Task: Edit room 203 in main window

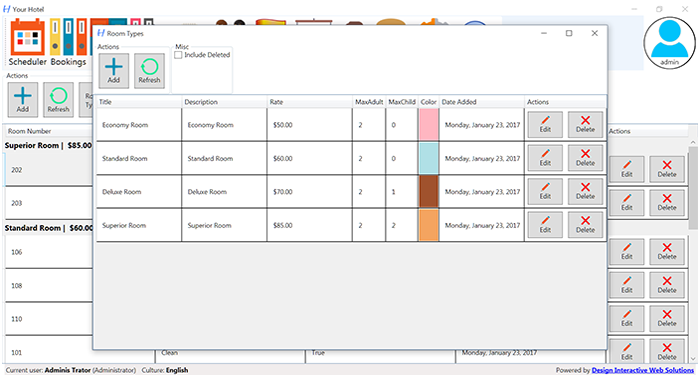Action: (x=627, y=203)
